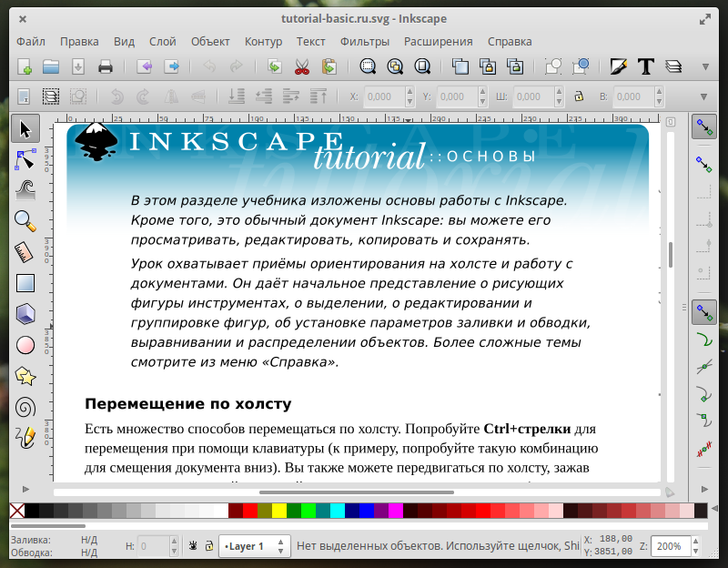The width and height of the screenshot is (728, 568).
Task: Open Layers dialog icon
Action: (x=673, y=66)
